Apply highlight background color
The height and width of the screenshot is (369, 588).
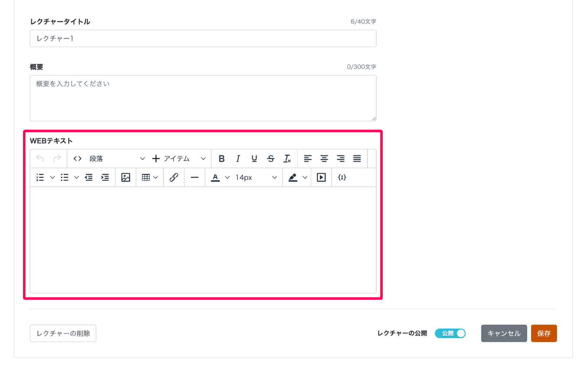[x=293, y=177]
